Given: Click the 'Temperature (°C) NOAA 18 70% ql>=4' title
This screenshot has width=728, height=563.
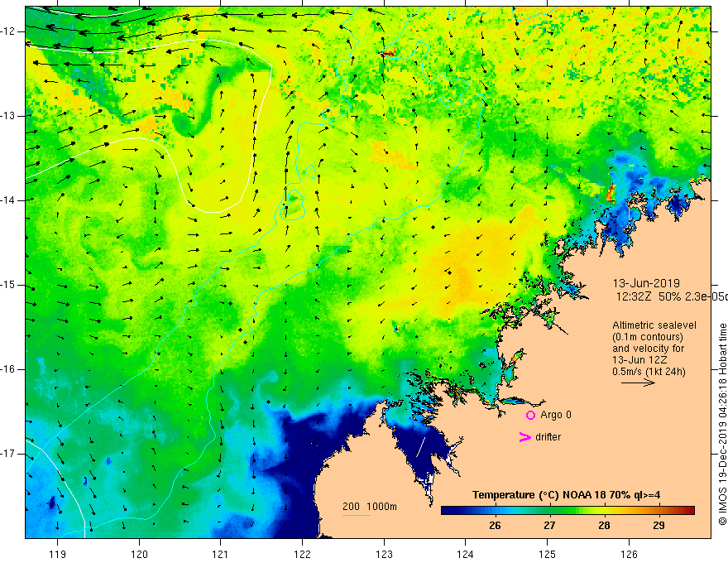Looking at the screenshot, I should (567, 495).
